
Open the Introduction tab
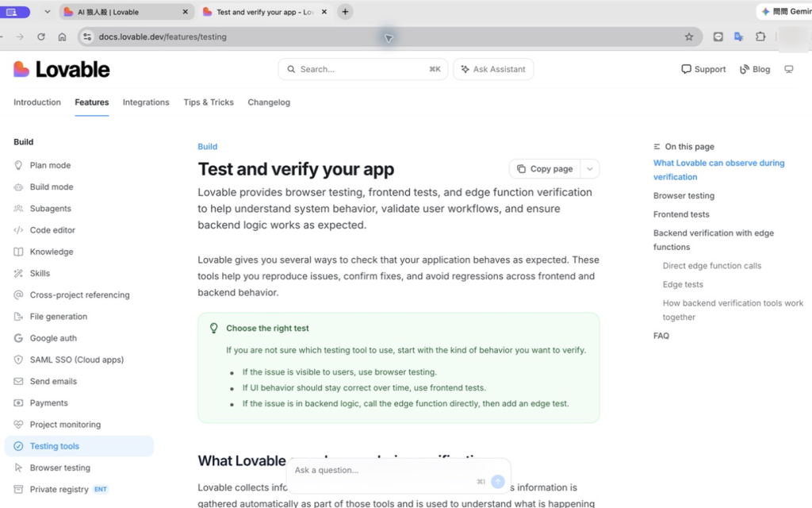[37, 102]
